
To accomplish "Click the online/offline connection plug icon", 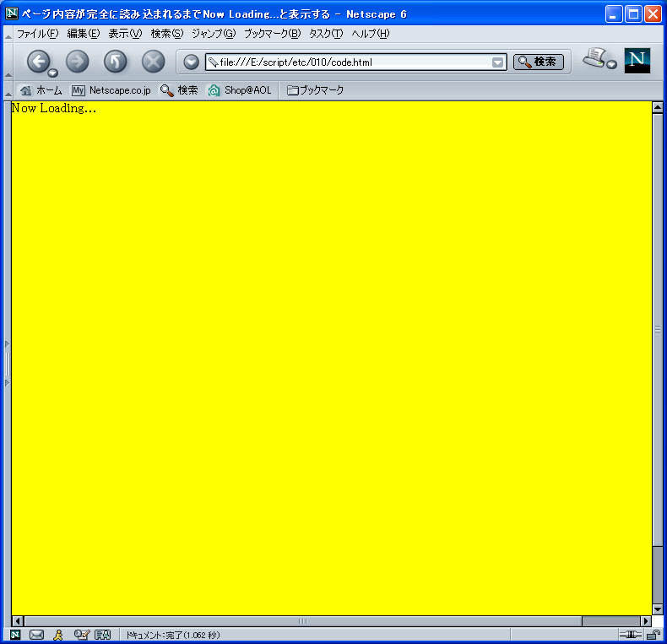I will point(631,635).
